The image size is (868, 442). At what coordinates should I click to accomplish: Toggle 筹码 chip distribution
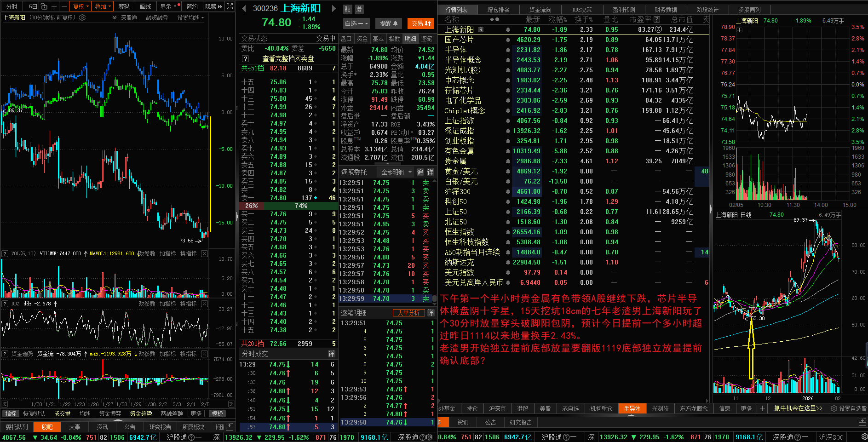pos(124,6)
